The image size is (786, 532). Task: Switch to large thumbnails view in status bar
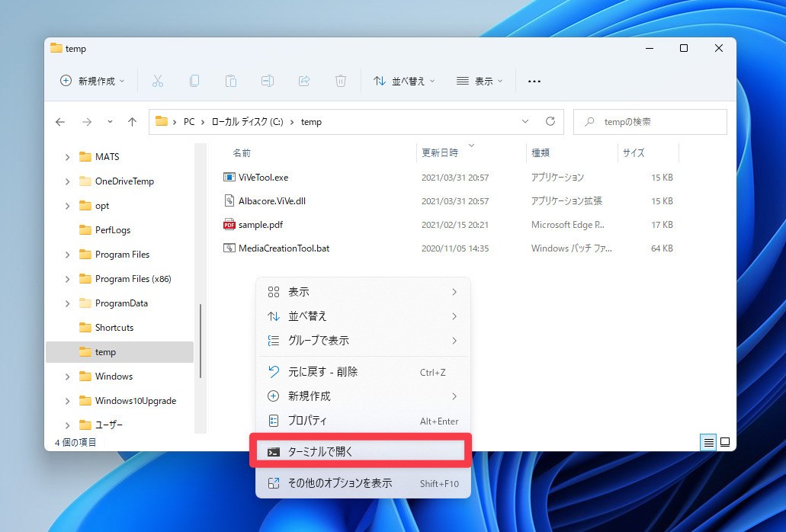point(725,442)
